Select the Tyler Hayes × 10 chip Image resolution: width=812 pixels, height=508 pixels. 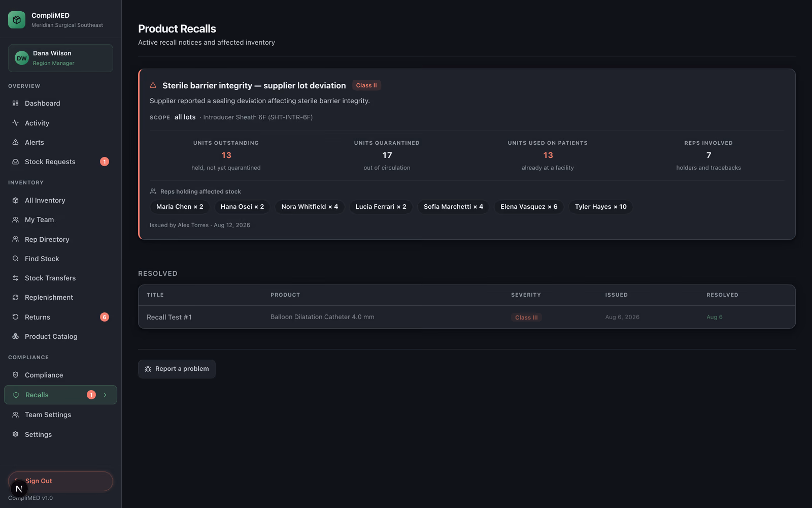[x=600, y=207]
